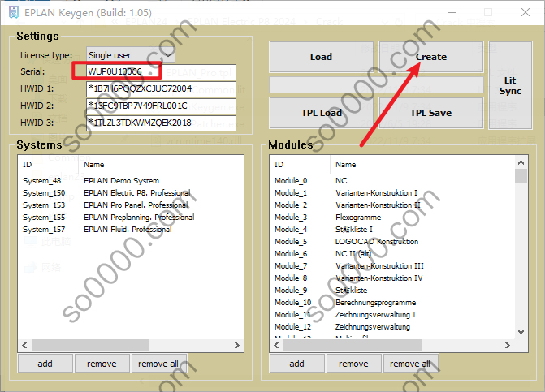Click Modules remove button

353,364
